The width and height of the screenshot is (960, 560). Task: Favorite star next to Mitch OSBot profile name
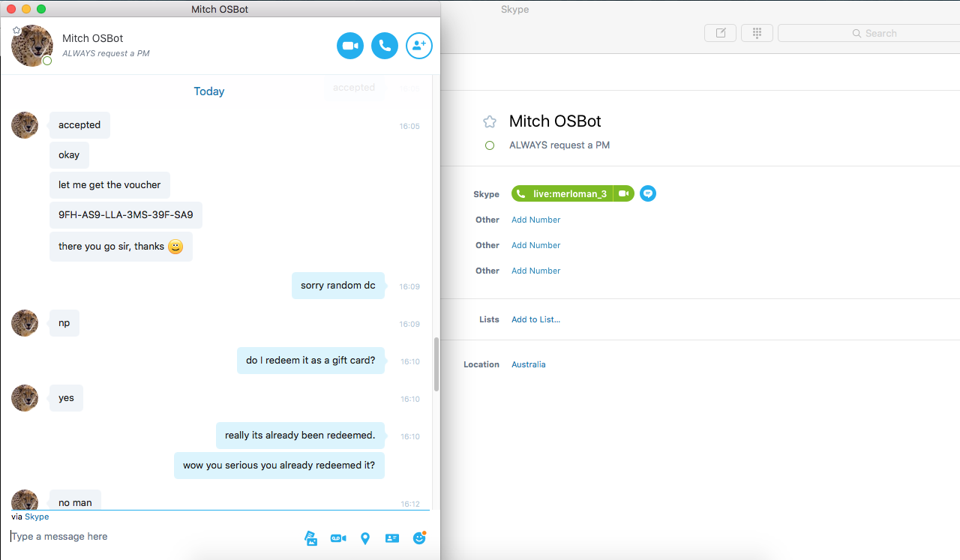[x=490, y=121]
